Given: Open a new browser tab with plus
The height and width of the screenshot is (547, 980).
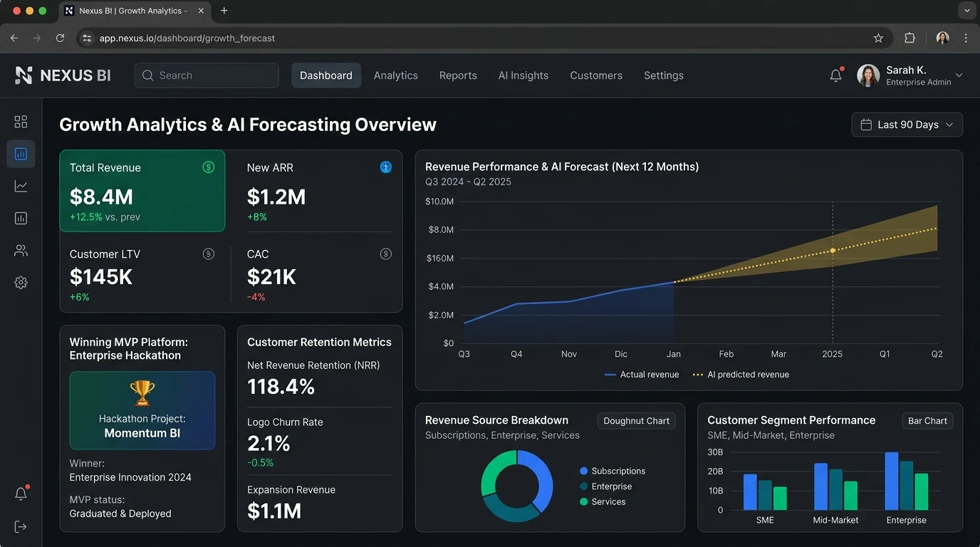Looking at the screenshot, I should click(x=224, y=11).
